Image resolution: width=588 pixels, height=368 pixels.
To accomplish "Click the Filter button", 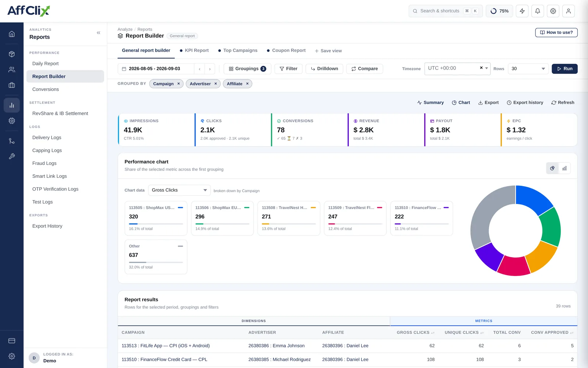I will tap(288, 69).
